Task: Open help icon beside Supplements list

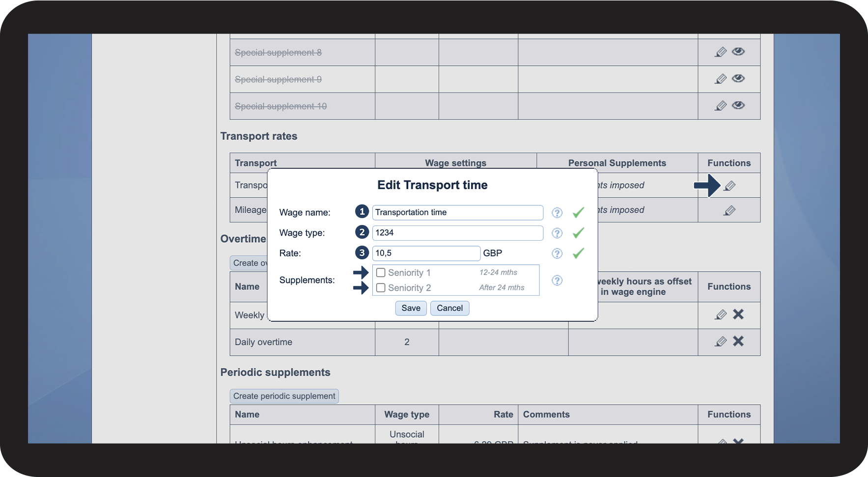Action: tap(557, 281)
